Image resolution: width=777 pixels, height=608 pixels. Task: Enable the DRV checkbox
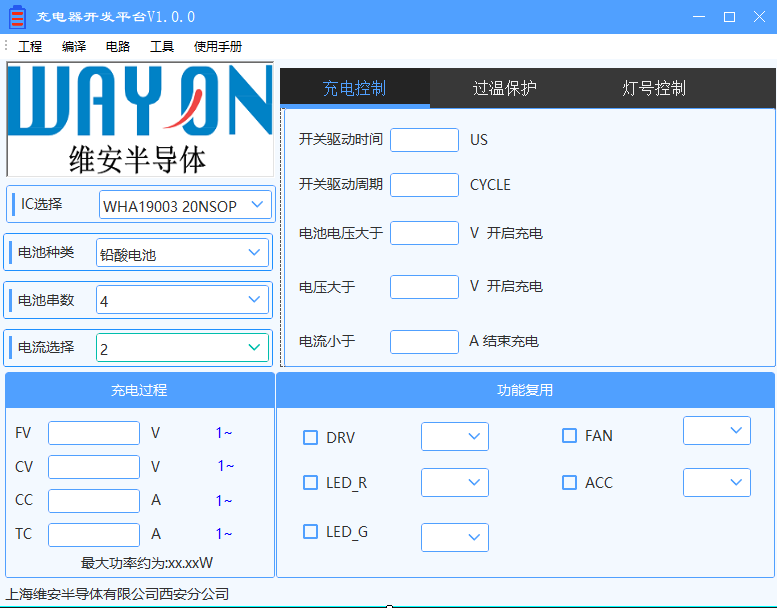[x=311, y=437]
